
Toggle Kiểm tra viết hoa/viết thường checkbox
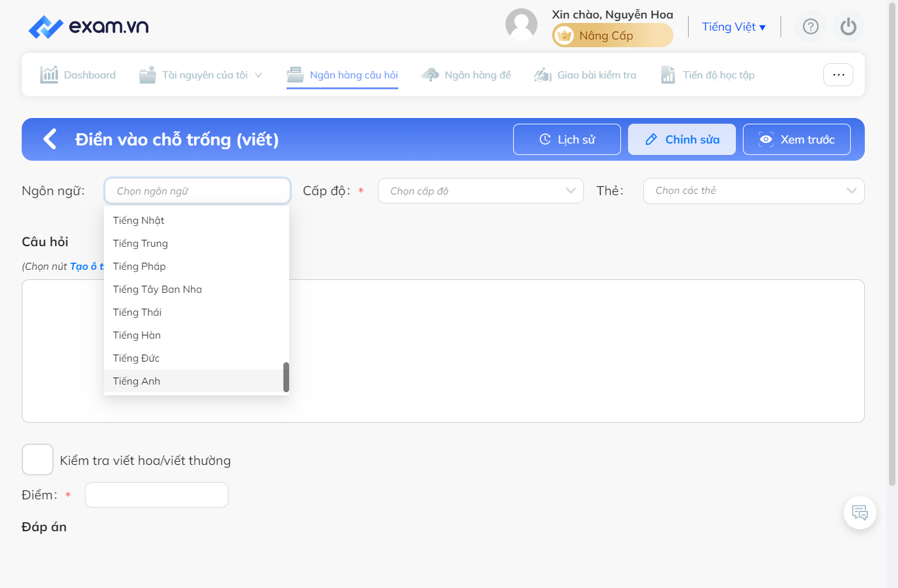38,460
